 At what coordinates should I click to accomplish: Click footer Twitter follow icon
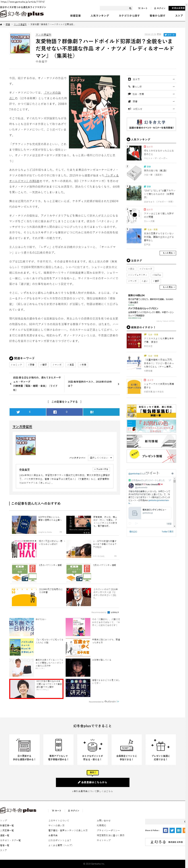pos(172,830)
